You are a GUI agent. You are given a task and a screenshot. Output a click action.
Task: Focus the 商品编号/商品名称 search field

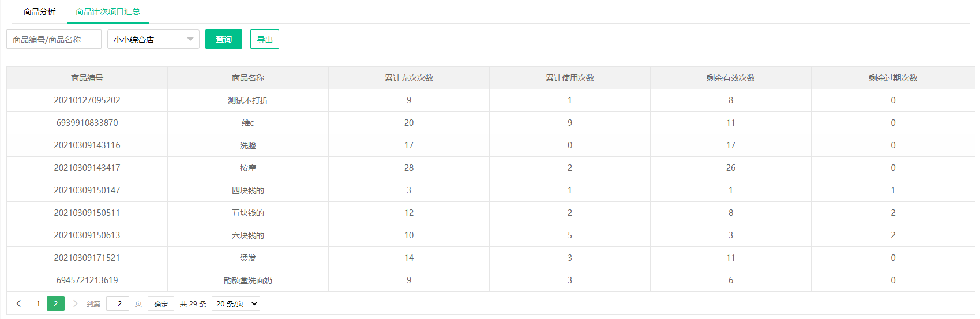point(54,40)
